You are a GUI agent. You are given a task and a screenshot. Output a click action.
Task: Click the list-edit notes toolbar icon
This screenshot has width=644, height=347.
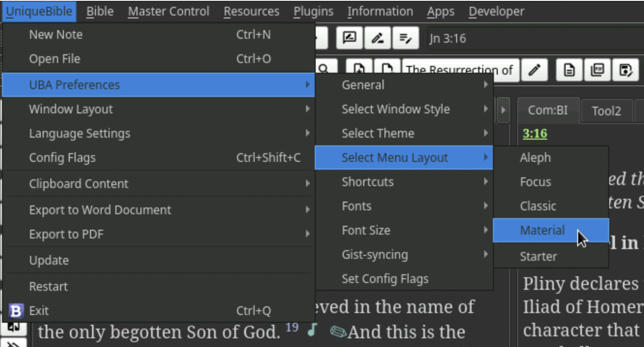click(406, 38)
